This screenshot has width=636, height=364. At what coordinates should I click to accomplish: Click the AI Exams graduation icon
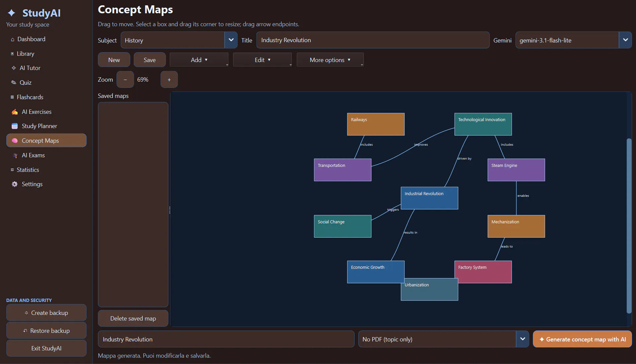pyautogui.click(x=15, y=155)
